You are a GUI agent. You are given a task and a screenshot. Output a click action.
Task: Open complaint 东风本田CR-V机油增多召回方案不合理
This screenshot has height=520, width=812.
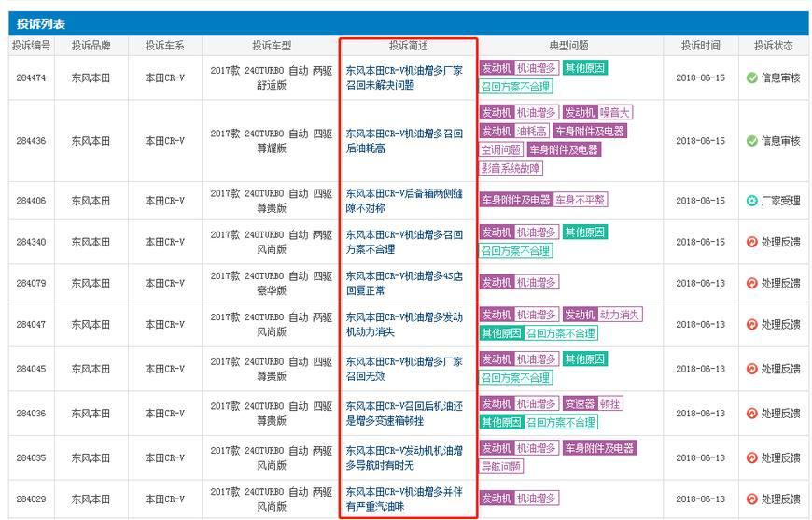(404, 242)
